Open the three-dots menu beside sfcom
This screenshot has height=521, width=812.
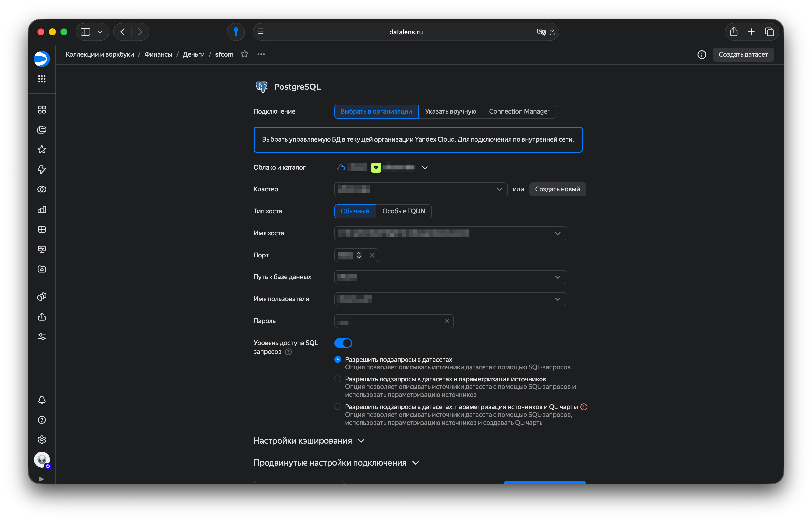[261, 54]
